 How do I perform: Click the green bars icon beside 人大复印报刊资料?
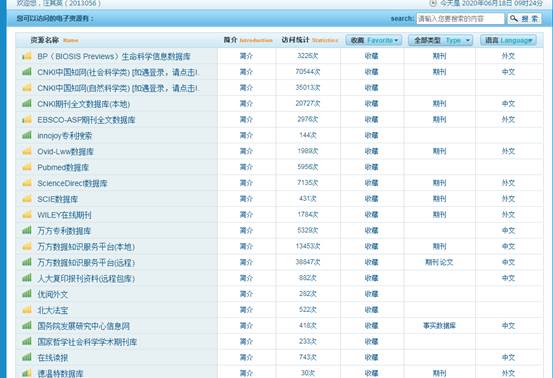point(27,278)
